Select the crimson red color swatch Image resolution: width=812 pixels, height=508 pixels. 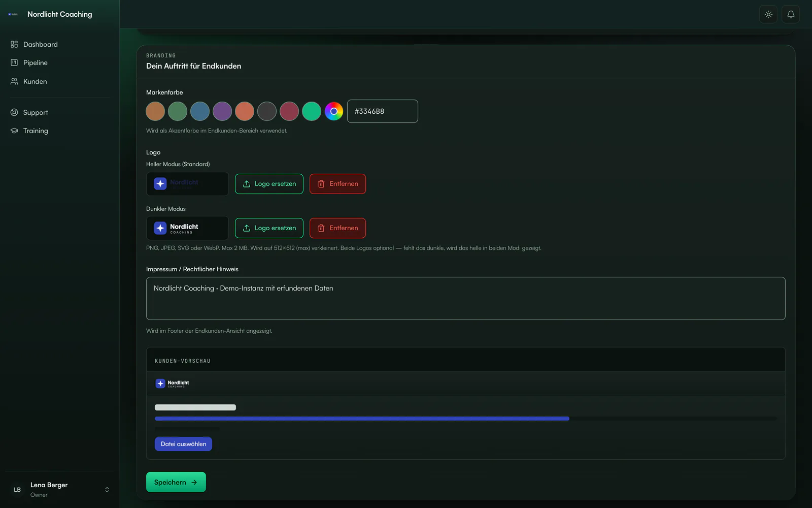tap(289, 111)
